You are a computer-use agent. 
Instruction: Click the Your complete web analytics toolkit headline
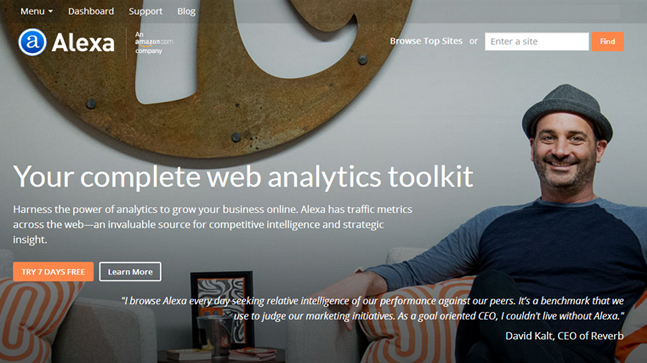243,177
